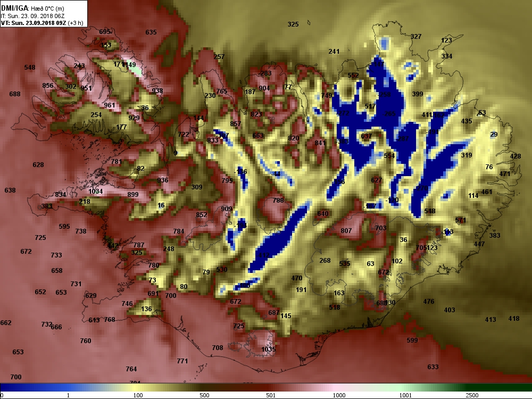Screen dimensions: 532x399
Task: Click the legend label '1000'
Action: (x=339, y=395)
